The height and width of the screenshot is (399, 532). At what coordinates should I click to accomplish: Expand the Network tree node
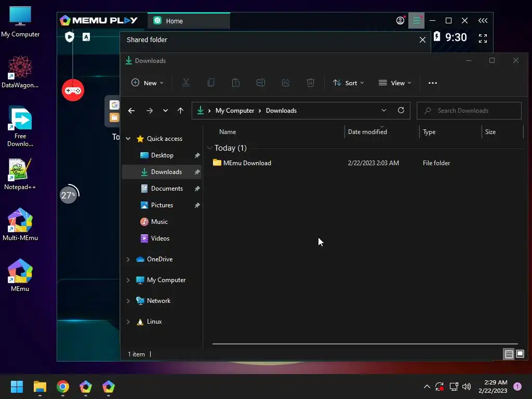(128, 301)
